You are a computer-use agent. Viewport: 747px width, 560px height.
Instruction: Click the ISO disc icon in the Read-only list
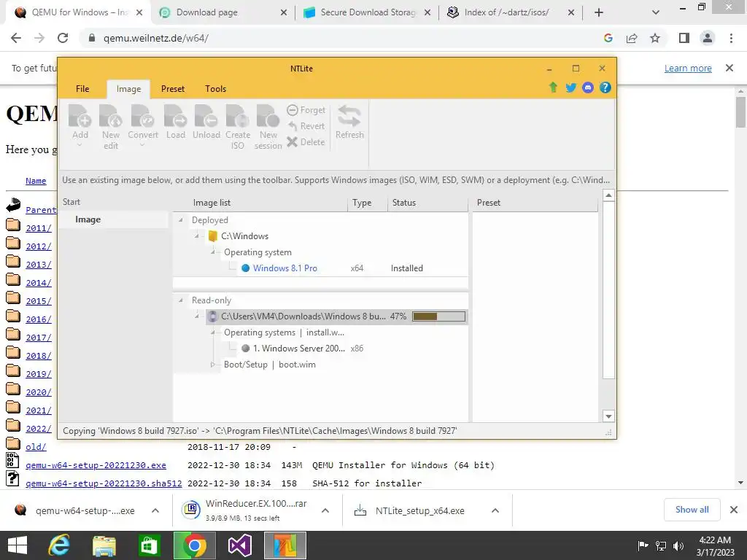tap(213, 316)
